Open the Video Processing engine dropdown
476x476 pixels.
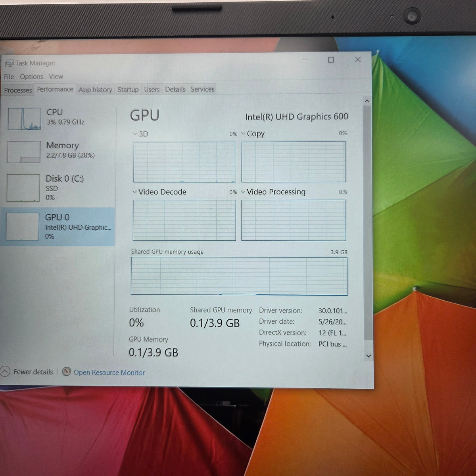pyautogui.click(x=243, y=192)
